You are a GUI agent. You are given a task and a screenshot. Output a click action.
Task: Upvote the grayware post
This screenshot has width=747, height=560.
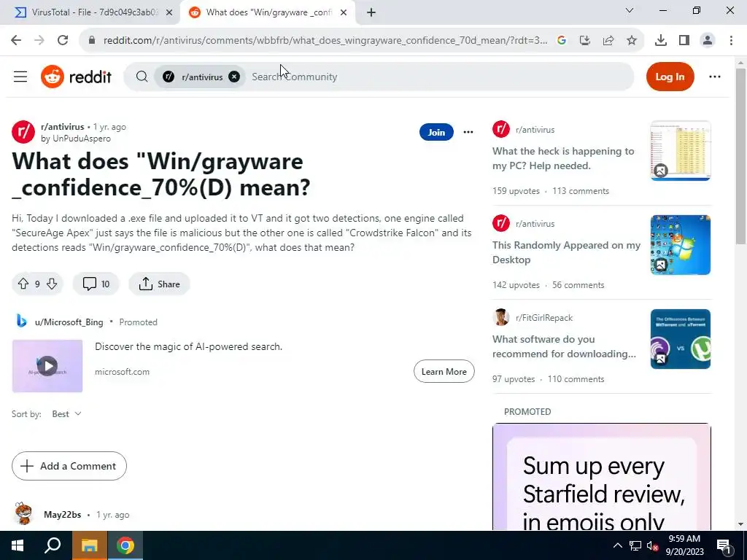[23, 284]
